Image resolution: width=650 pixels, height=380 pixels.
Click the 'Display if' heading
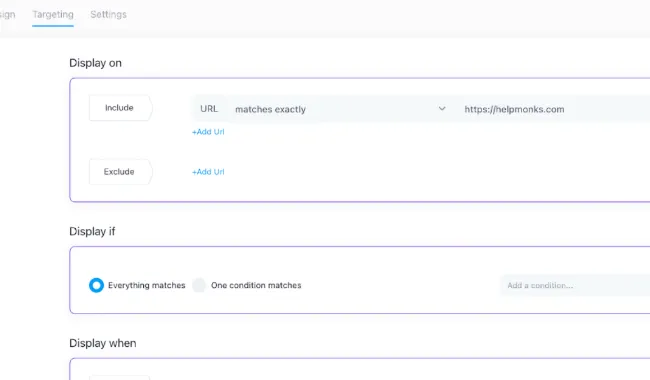click(x=92, y=231)
